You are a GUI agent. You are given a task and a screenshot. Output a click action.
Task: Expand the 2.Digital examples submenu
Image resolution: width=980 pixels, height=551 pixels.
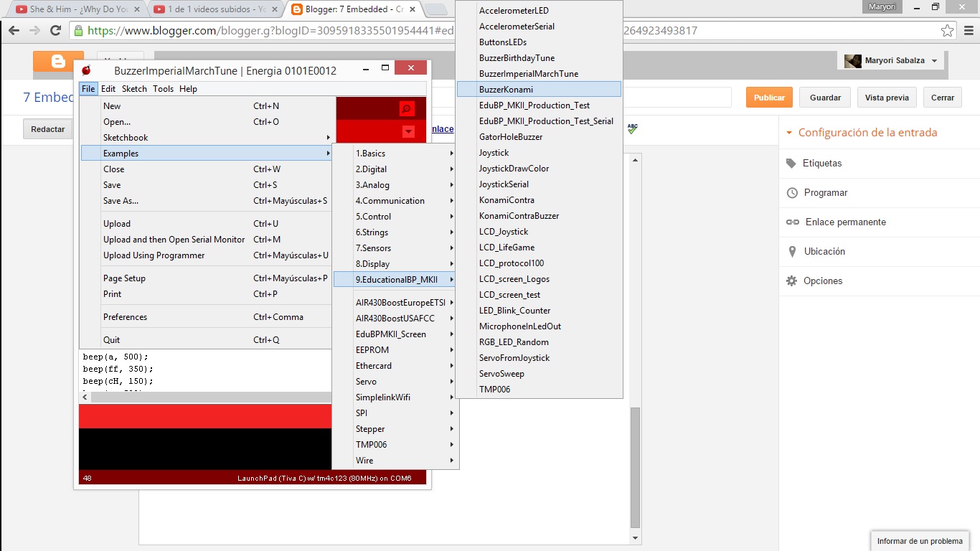coord(395,169)
